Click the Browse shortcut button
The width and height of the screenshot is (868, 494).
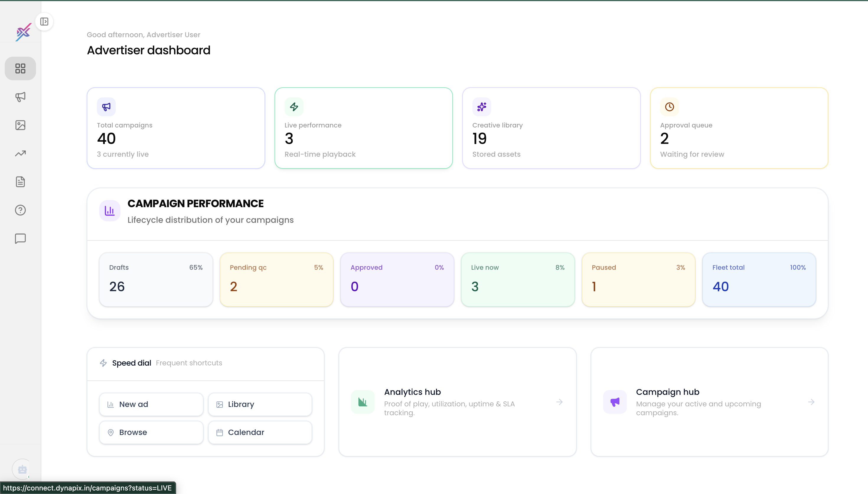[151, 433]
